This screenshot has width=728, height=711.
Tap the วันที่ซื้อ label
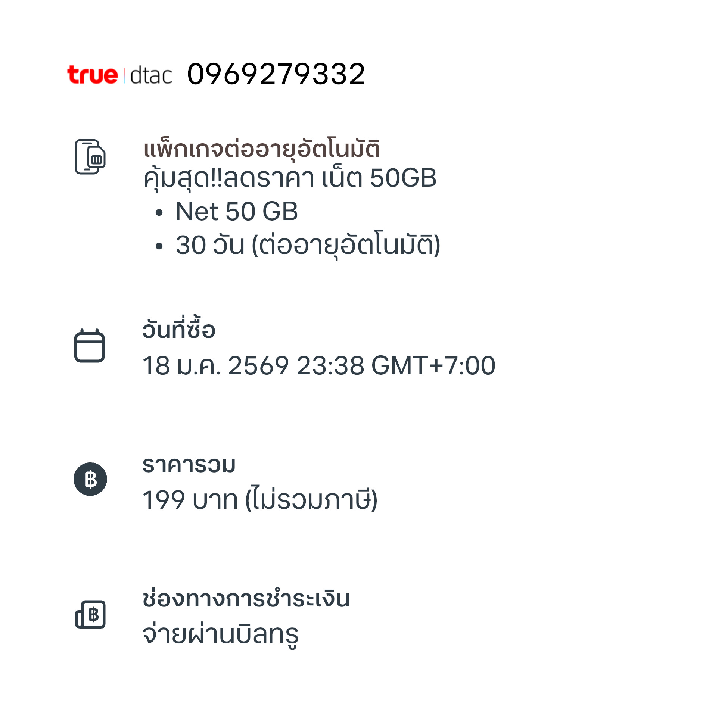point(178,330)
